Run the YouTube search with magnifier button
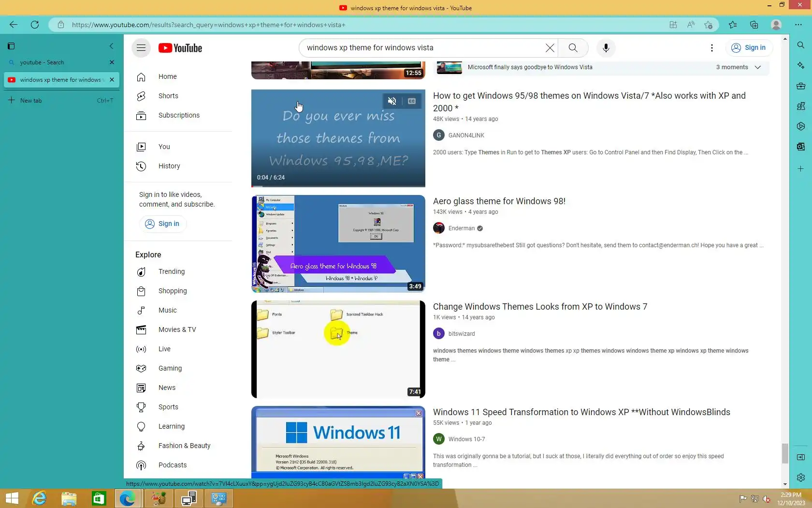 573,48
